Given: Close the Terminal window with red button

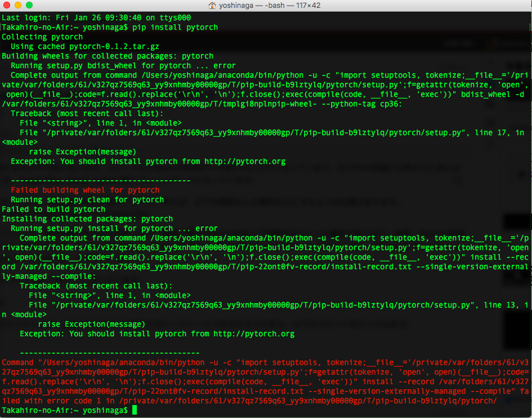Looking at the screenshot, I should coord(6,5).
